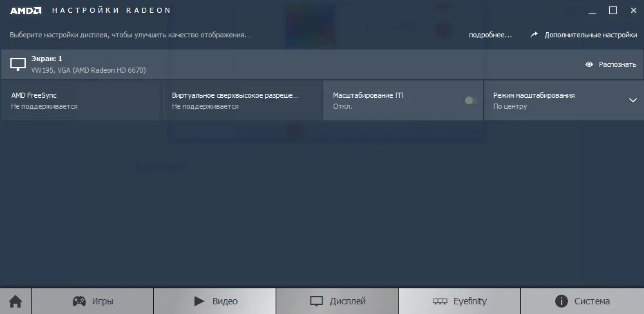This screenshot has height=314, width=644.
Task: Open Дополнительные настройки
Action: pos(591,35)
